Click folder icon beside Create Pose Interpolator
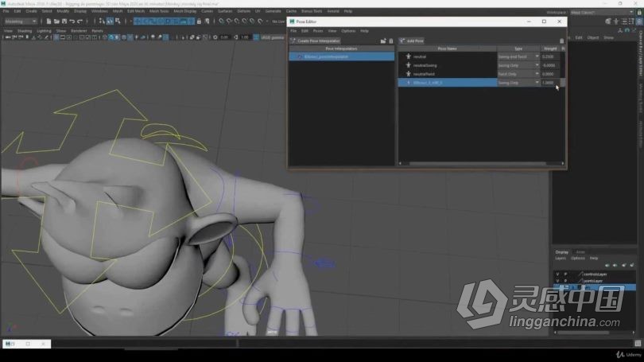 point(383,41)
